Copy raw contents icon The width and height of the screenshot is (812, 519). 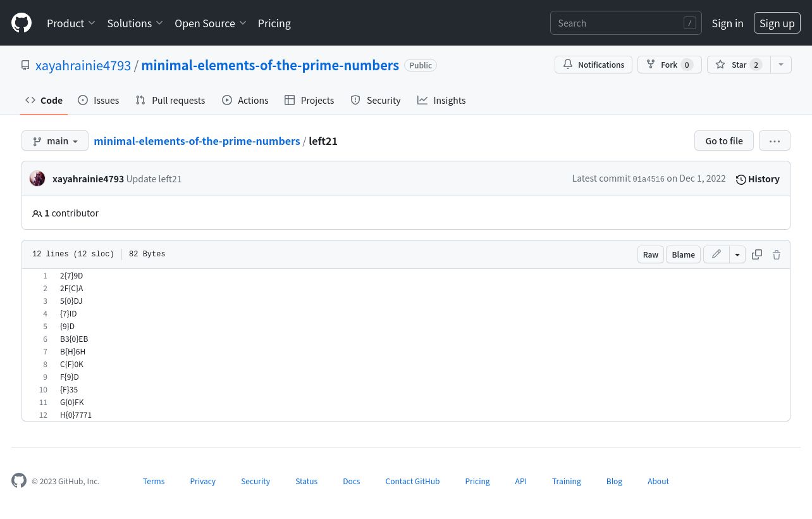point(757,254)
